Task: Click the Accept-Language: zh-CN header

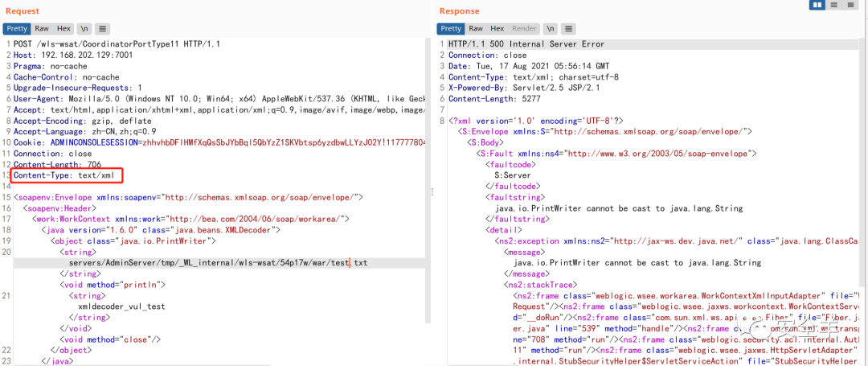Action: tap(84, 132)
